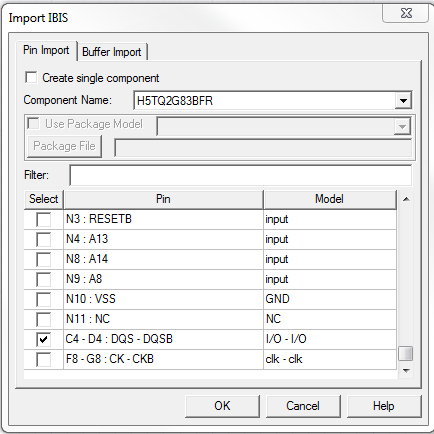The width and height of the screenshot is (434, 434).
Task: Select the 'F8 - G8 : CK - CKB' cell
Action: click(163, 359)
